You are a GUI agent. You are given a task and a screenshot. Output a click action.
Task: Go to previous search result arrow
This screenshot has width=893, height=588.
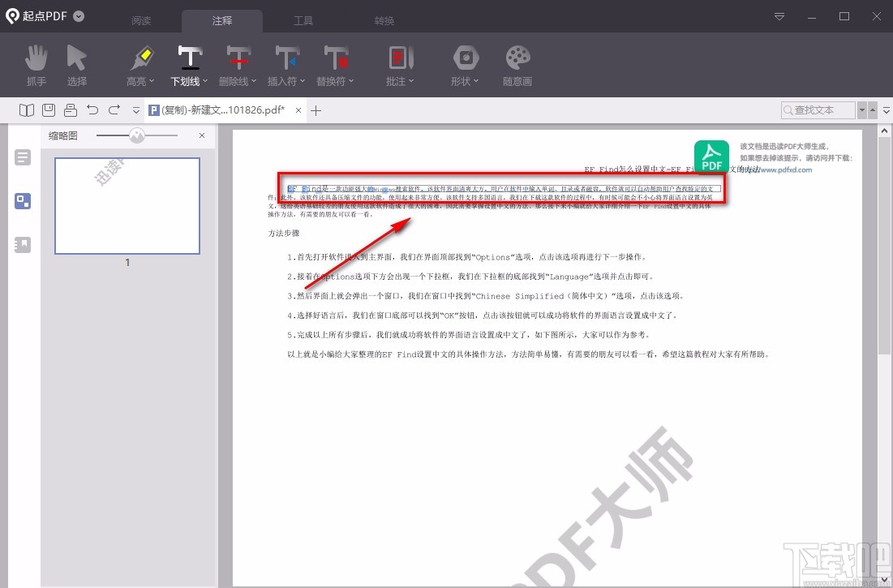[x=873, y=110]
